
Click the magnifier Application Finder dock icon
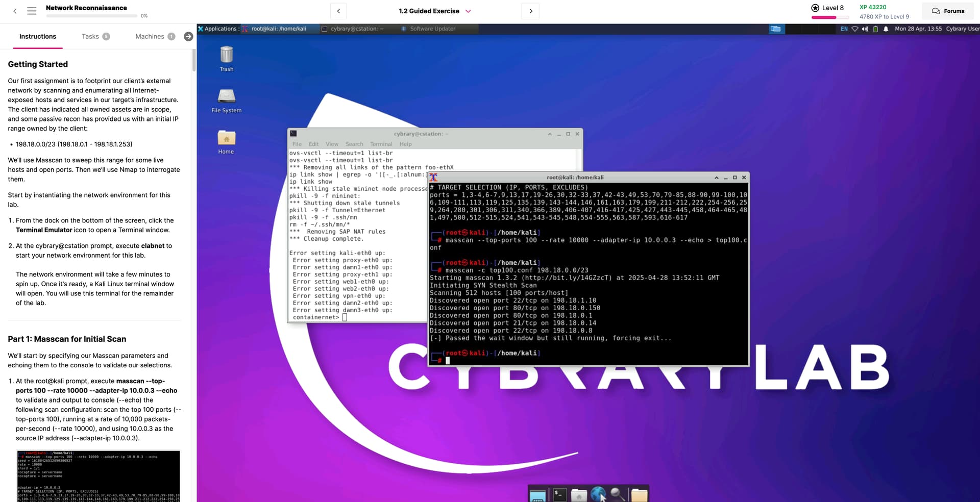coord(618,494)
